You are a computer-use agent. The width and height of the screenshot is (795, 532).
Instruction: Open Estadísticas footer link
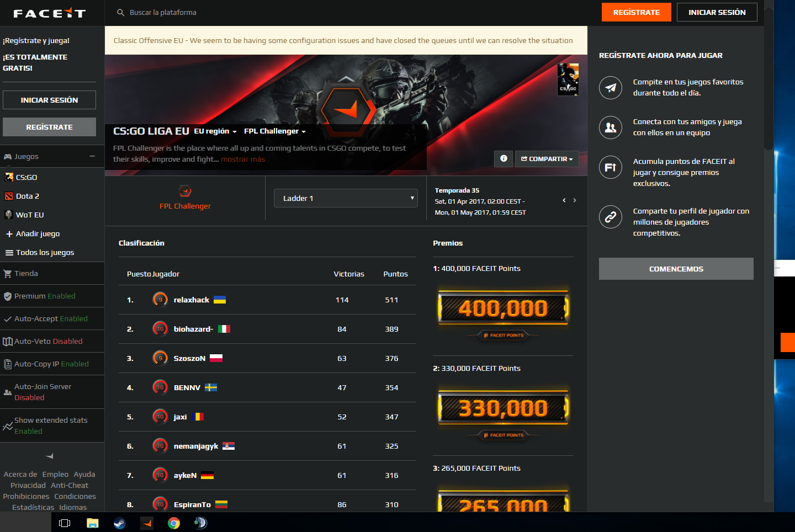pos(33,507)
